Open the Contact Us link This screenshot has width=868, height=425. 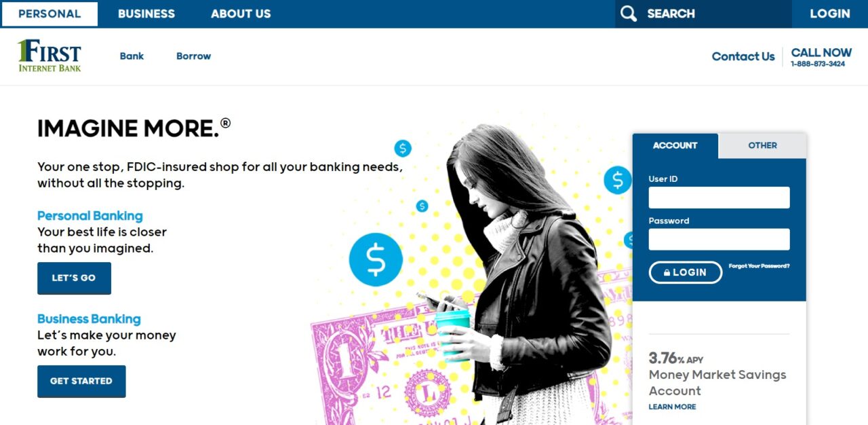[743, 56]
